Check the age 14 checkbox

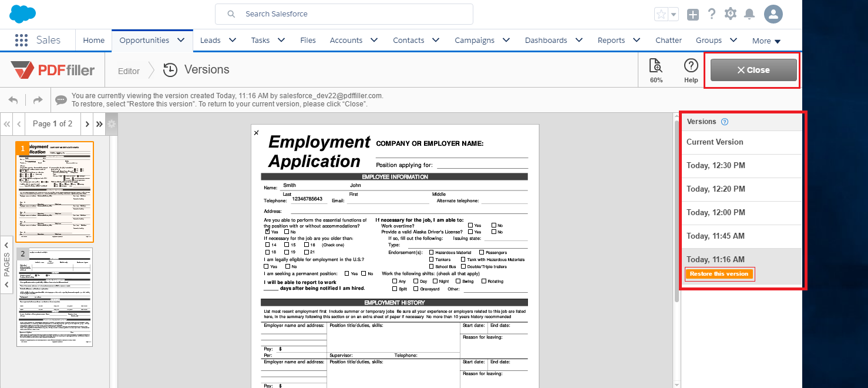(x=268, y=245)
